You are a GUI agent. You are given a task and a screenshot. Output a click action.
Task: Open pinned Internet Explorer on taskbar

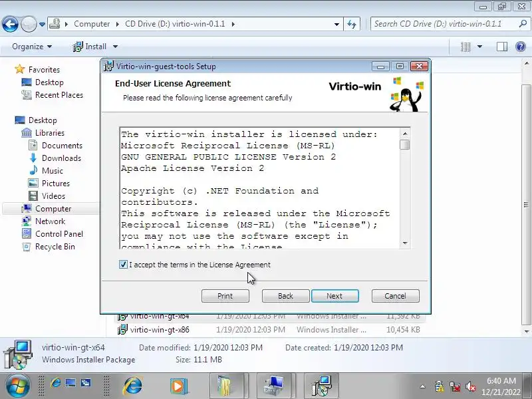click(133, 386)
